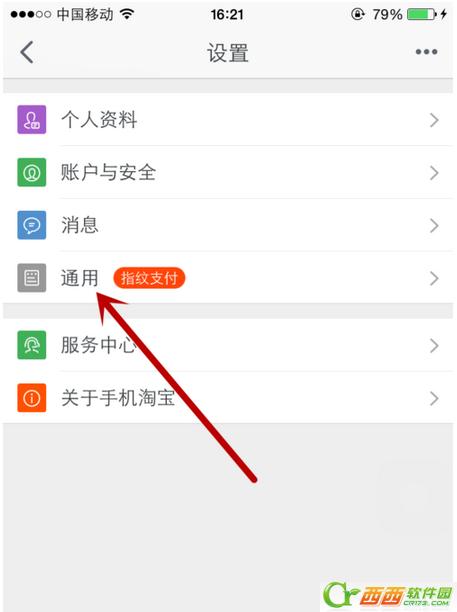The image size is (457, 612).
Task: Expand the 账户与安全 row chevron
Action: (x=434, y=173)
